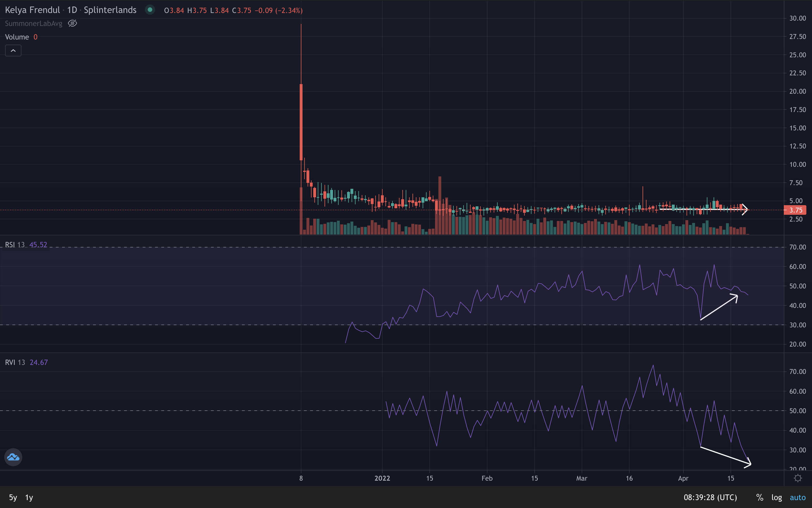Screen dimensions: 812x508
Task: Open the TradingView cloud logo button
Action: pos(13,457)
